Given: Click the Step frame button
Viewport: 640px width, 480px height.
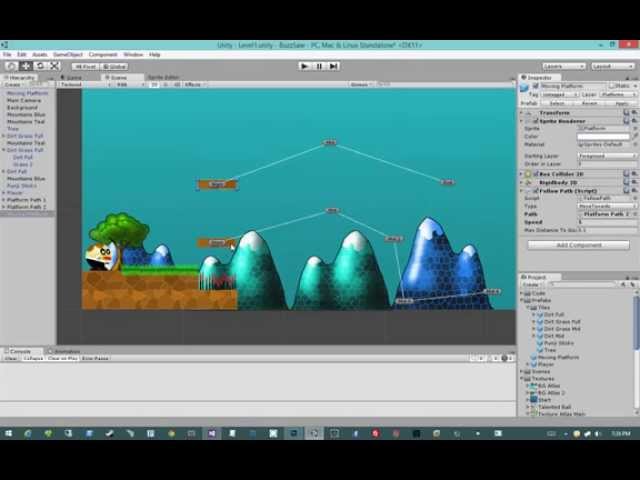Looking at the screenshot, I should [333, 66].
